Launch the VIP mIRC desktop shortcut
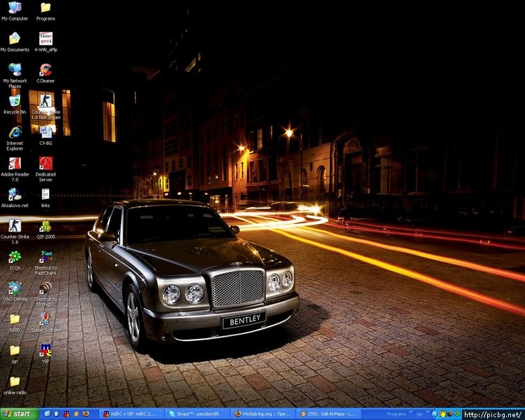Viewport: 525px width, 420px height. click(45, 353)
